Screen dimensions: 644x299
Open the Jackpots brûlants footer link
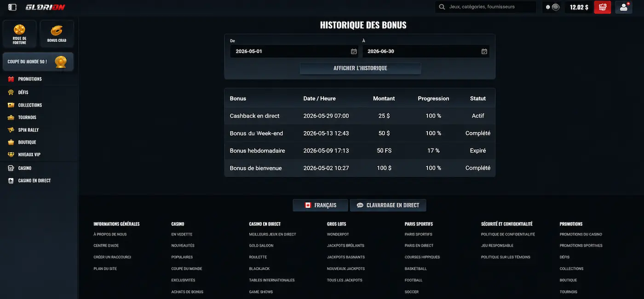345,246
